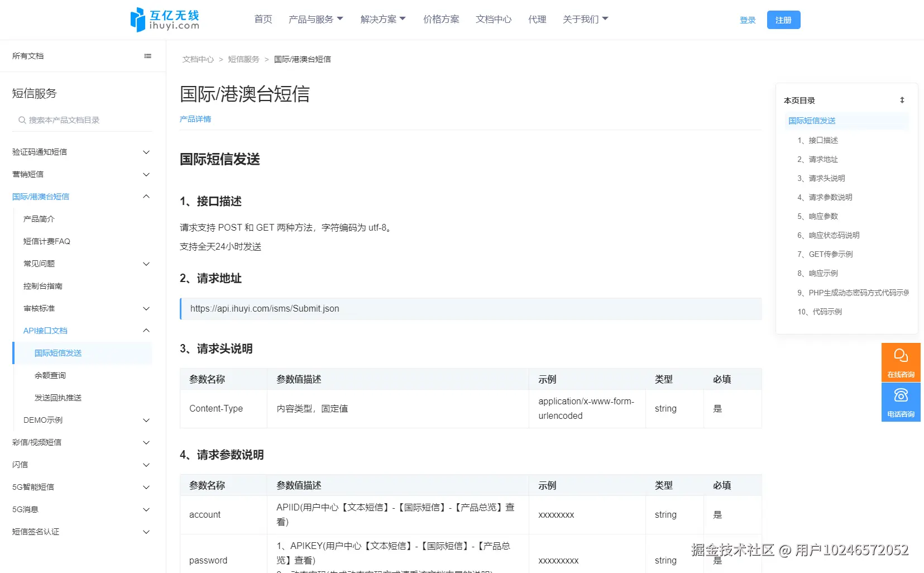This screenshot has width=924, height=573.
Task: Expand 审核标准 submenu chevron
Action: [146, 308]
